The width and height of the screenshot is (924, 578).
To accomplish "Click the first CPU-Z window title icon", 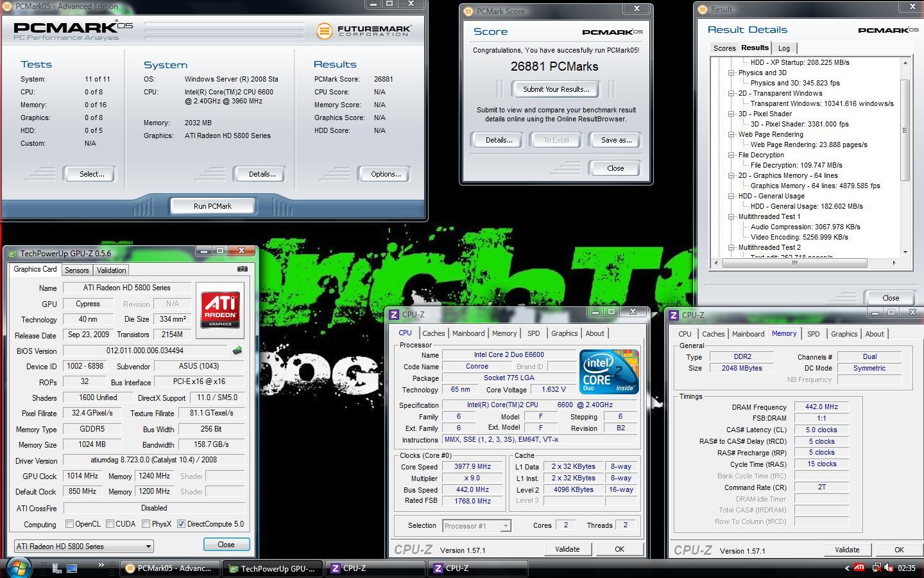I will (394, 315).
